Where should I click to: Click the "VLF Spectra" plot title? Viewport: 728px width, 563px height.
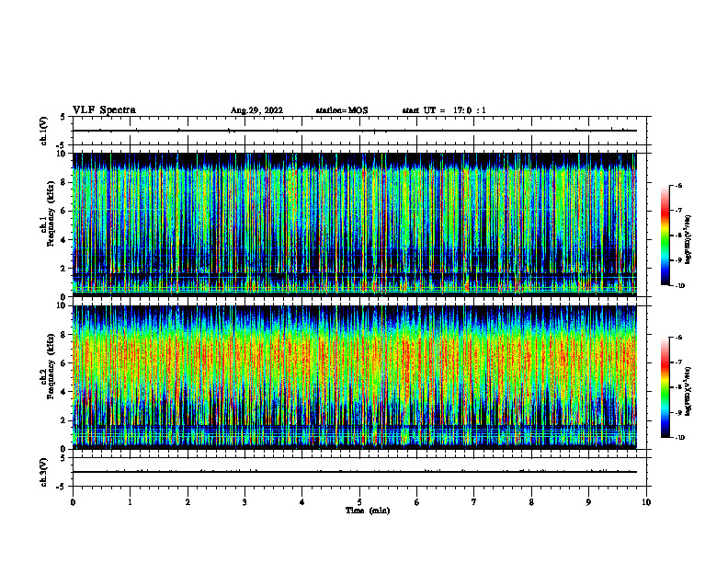104,110
